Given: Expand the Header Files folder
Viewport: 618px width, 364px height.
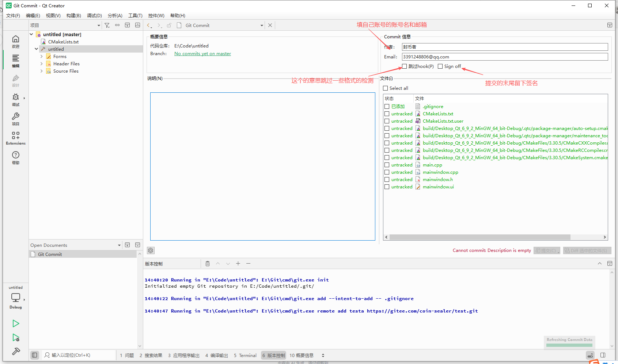Looking at the screenshot, I should 41,64.
